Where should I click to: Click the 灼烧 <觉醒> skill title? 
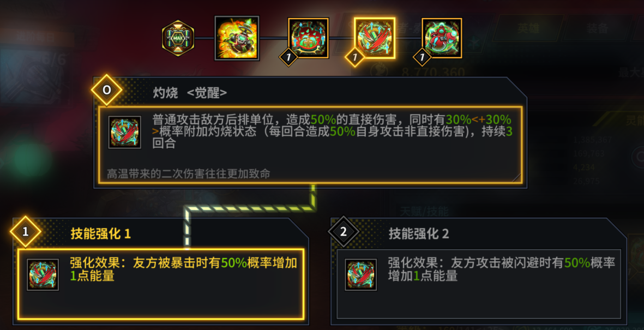[190, 93]
